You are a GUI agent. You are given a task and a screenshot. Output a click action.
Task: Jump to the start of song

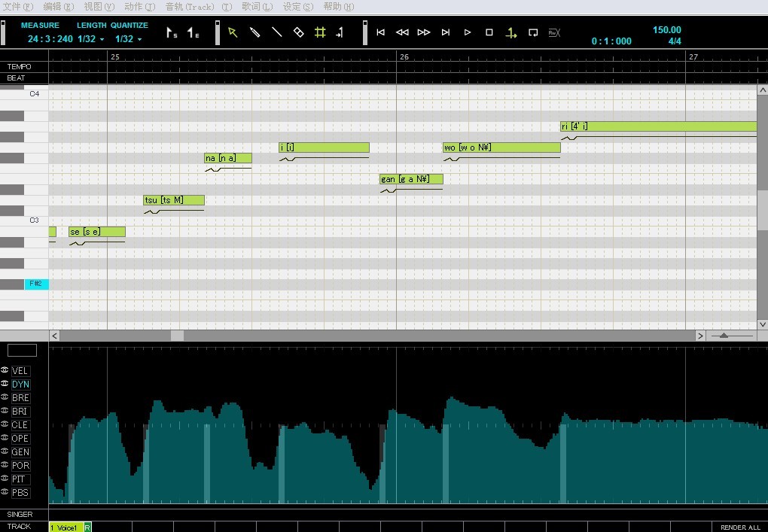pos(380,32)
